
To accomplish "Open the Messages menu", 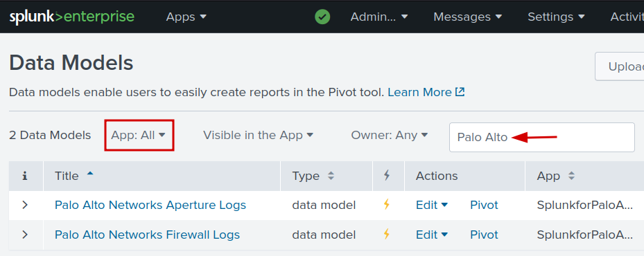I will click(x=468, y=17).
